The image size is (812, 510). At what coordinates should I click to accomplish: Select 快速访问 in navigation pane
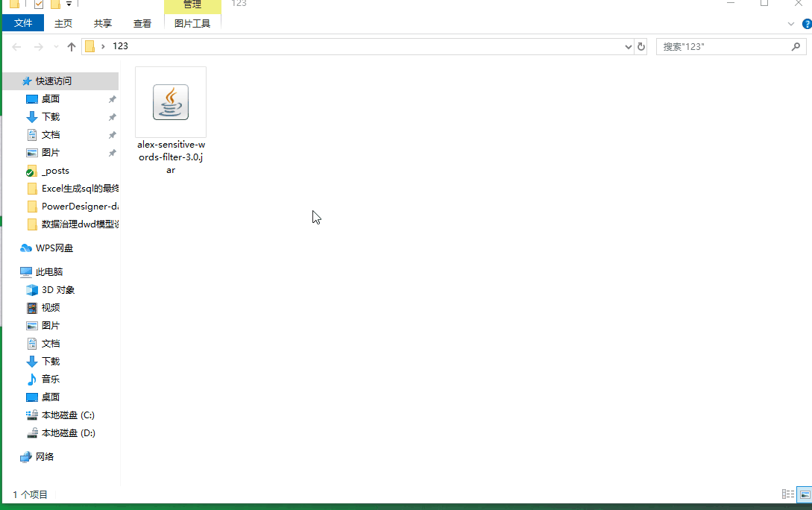(60, 81)
